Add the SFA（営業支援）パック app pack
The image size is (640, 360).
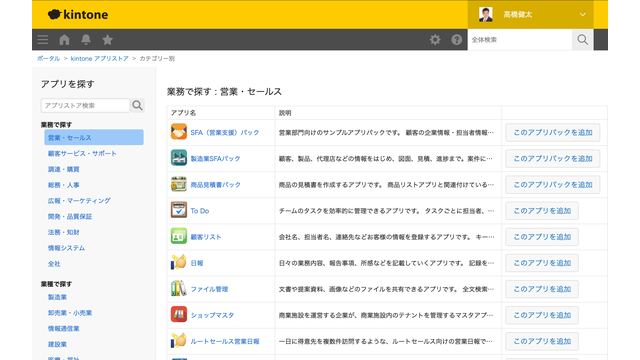(553, 132)
